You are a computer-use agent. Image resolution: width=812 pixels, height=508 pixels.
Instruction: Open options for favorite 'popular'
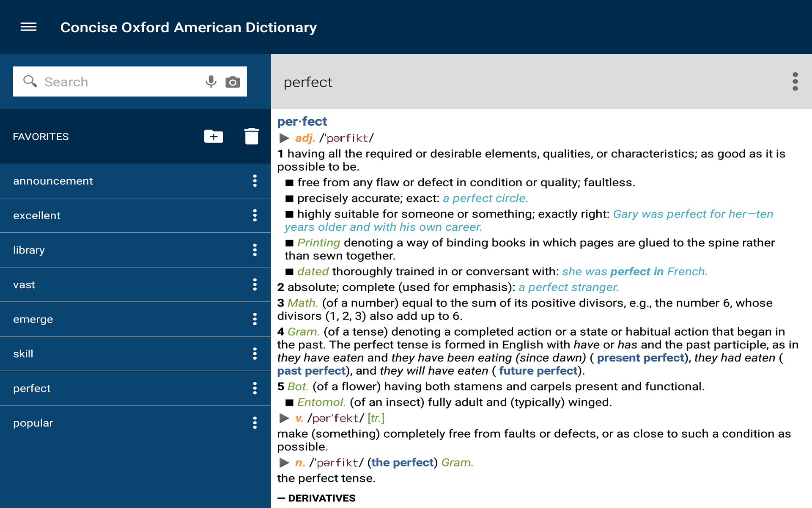(x=255, y=422)
